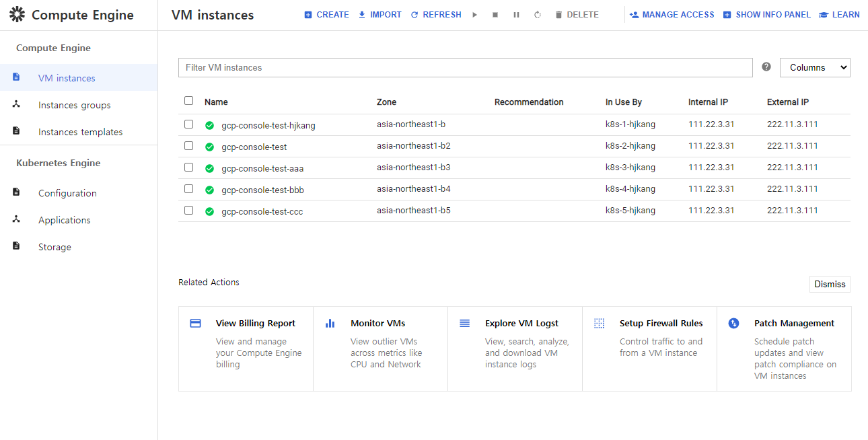Check the row checkbox for zone asia-northeast1-b2
The height and width of the screenshot is (440, 868).
pos(188,146)
